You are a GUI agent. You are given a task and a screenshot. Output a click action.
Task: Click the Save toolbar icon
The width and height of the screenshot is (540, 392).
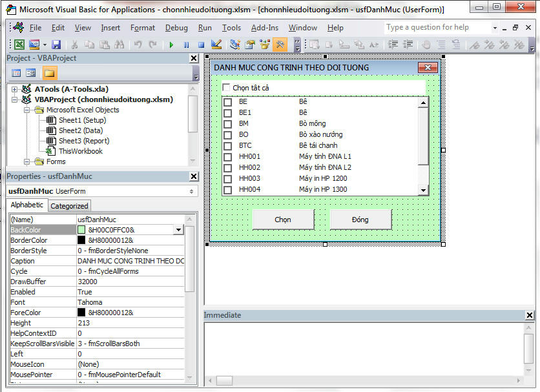point(56,45)
